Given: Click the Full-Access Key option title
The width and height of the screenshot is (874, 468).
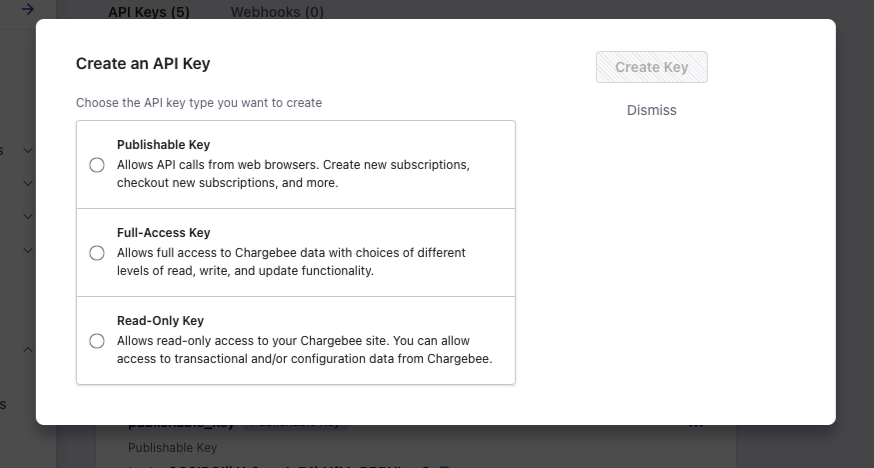Looking at the screenshot, I should pos(164,233).
